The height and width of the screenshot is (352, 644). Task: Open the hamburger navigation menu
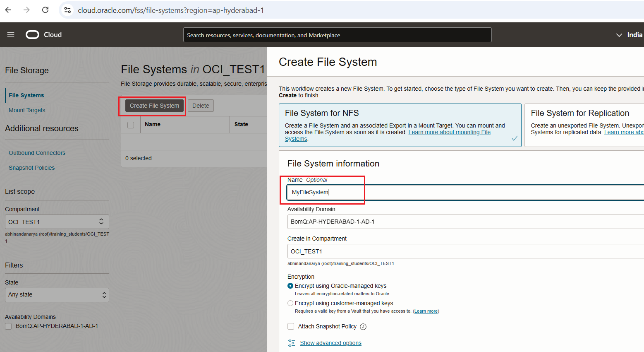point(11,35)
